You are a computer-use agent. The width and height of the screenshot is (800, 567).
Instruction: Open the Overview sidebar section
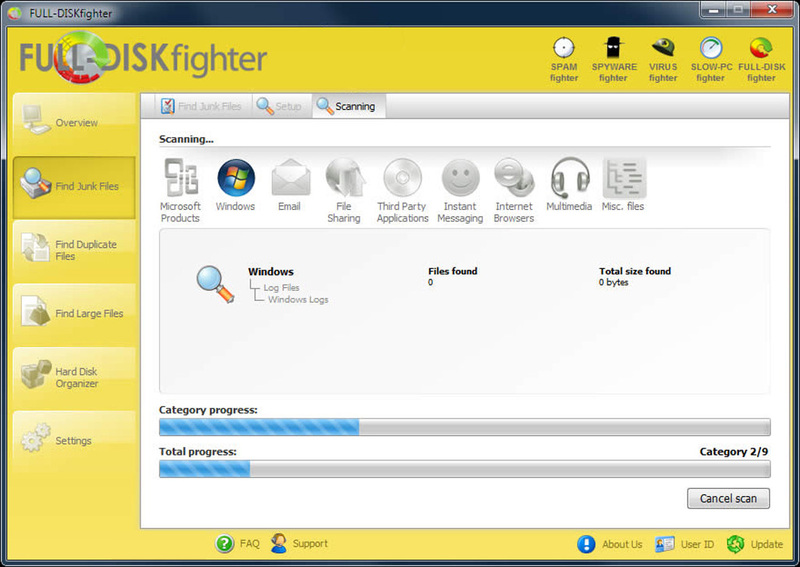pyautogui.click(x=74, y=122)
